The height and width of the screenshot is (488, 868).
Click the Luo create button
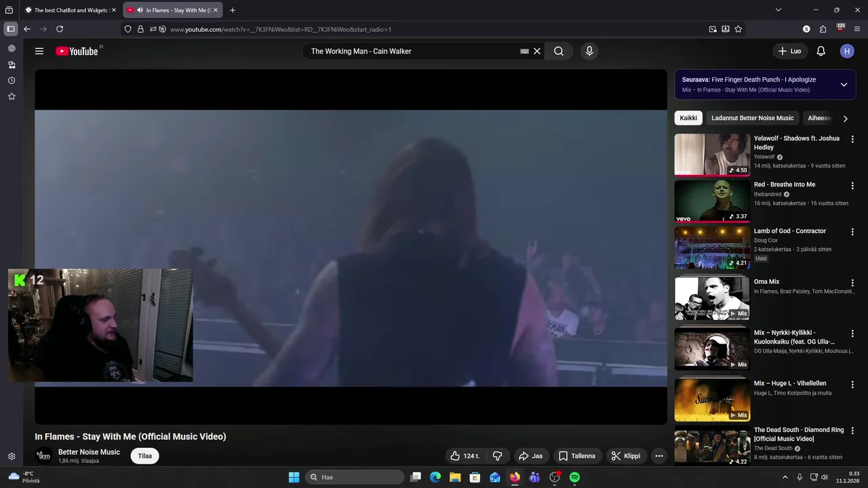[x=790, y=51]
